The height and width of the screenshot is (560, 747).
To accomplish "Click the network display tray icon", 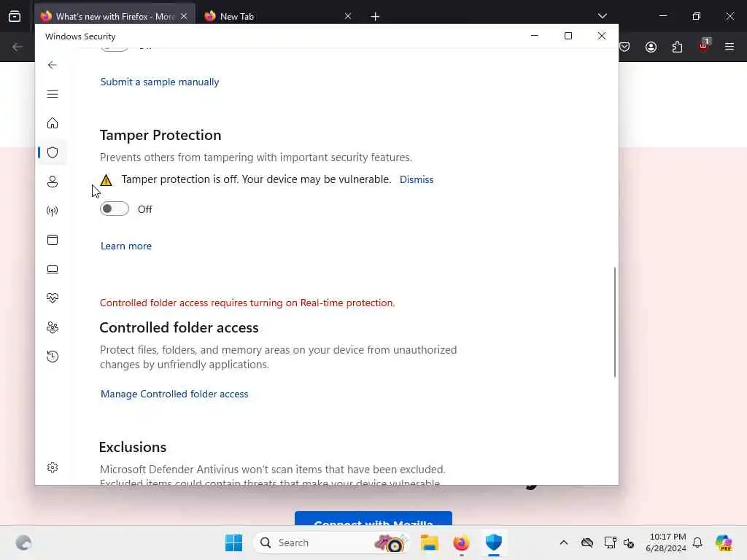I will pyautogui.click(x=610, y=542).
